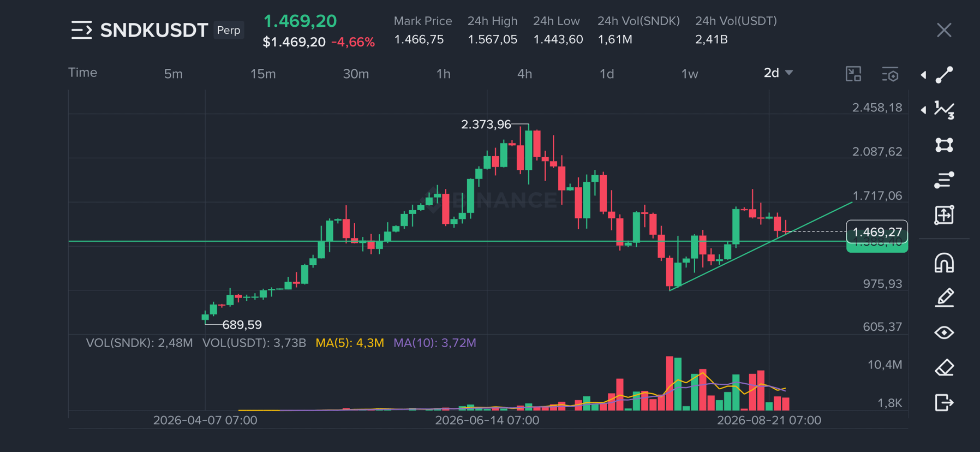980x452 pixels.
Task: Switch to the 30m interval
Action: [x=356, y=74]
